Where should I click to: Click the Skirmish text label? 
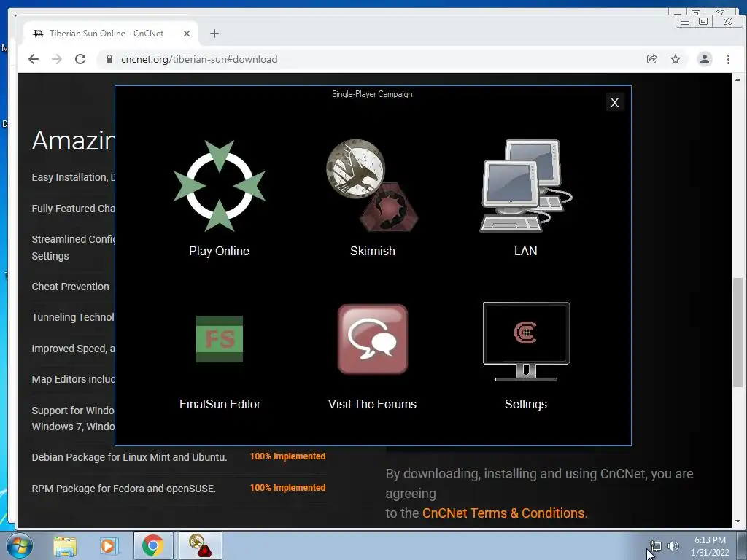coord(373,251)
